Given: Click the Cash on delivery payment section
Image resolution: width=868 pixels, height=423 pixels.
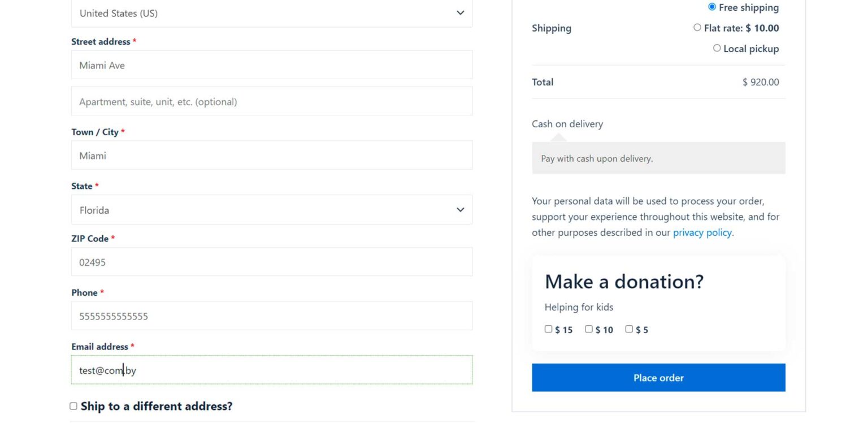Looking at the screenshot, I should (x=567, y=124).
